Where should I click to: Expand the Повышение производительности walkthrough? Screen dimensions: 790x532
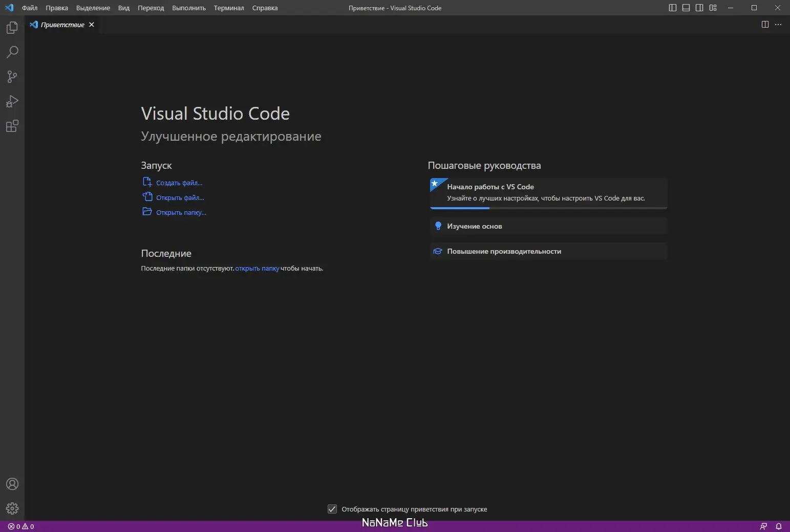tap(504, 251)
